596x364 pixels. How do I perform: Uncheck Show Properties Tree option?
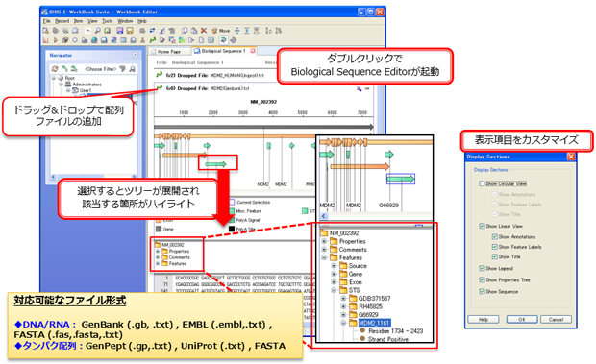(482, 280)
